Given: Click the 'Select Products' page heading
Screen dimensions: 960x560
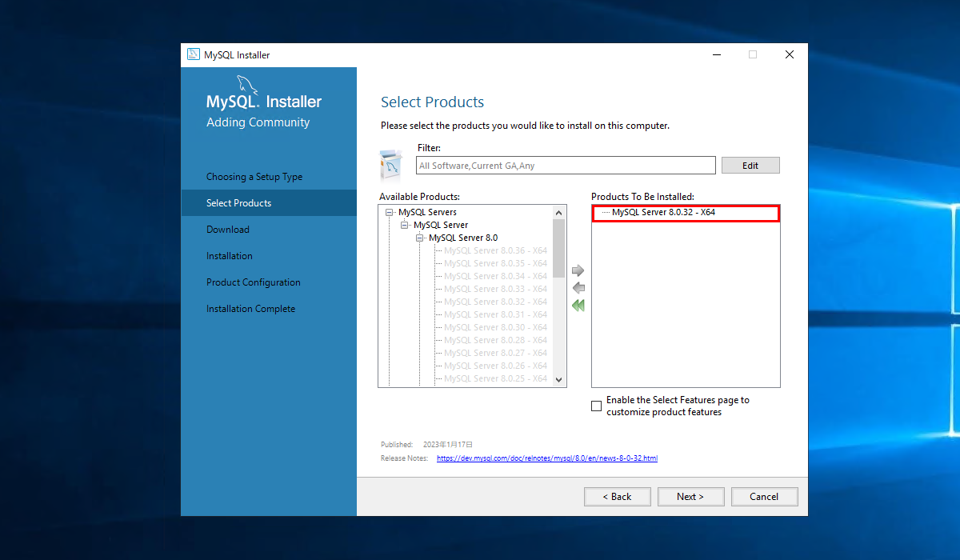Looking at the screenshot, I should point(433,102).
